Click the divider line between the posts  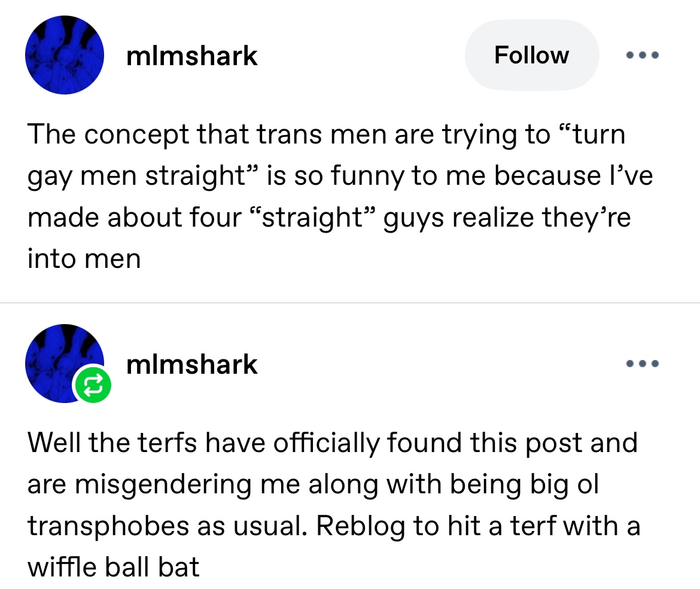click(x=350, y=303)
